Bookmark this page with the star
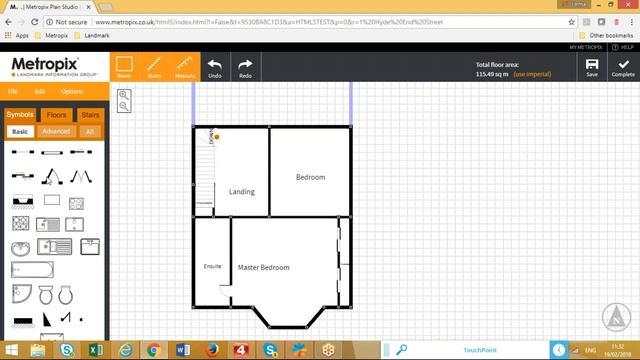640x360 pixels. [571, 22]
